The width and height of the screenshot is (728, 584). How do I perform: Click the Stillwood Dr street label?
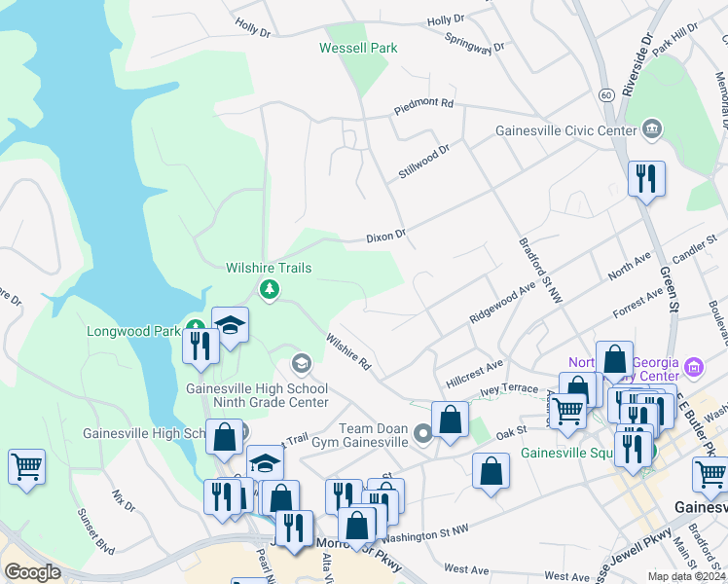(x=424, y=162)
